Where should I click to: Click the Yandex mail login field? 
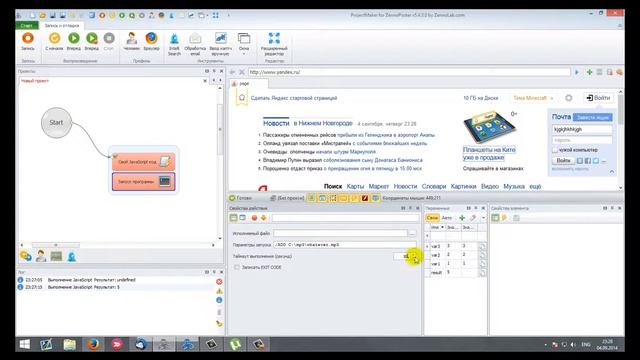[582, 129]
